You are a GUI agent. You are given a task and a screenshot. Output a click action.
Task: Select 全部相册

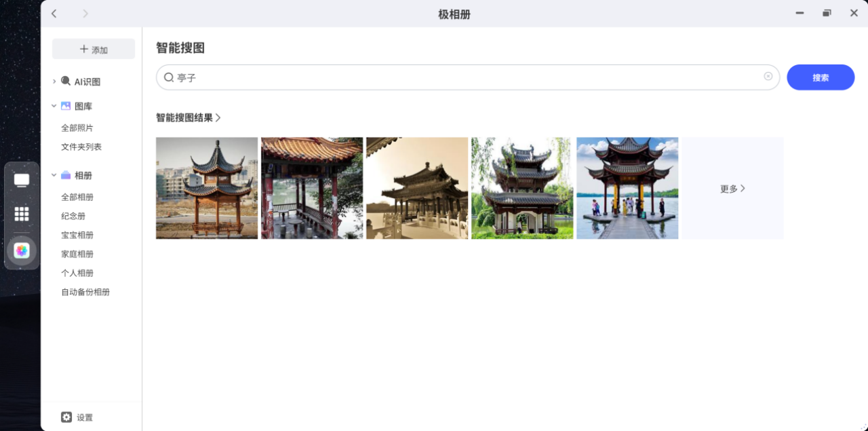[77, 197]
